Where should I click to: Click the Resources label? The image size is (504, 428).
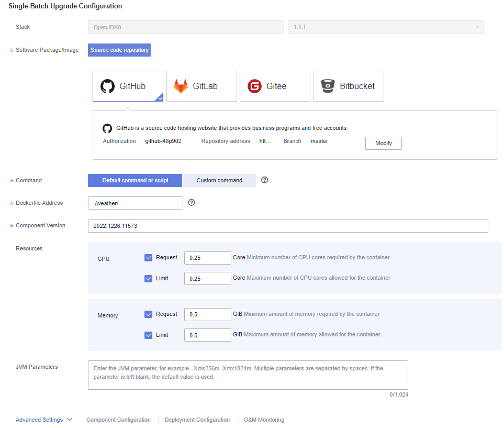click(29, 248)
